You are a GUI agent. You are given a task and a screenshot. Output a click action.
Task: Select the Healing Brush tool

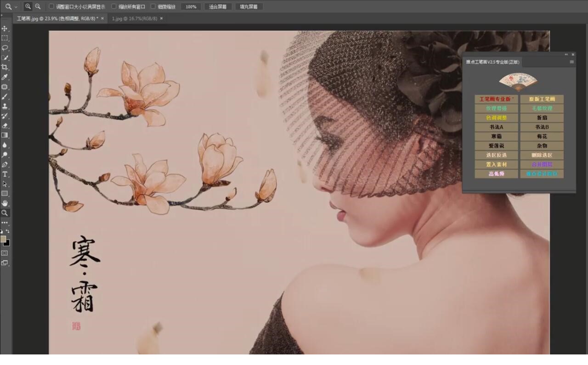click(x=5, y=87)
